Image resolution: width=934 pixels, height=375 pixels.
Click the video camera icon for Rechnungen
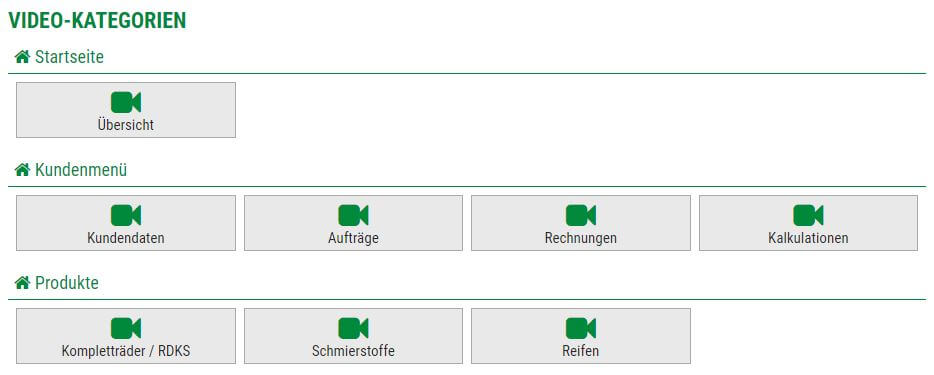click(x=581, y=215)
